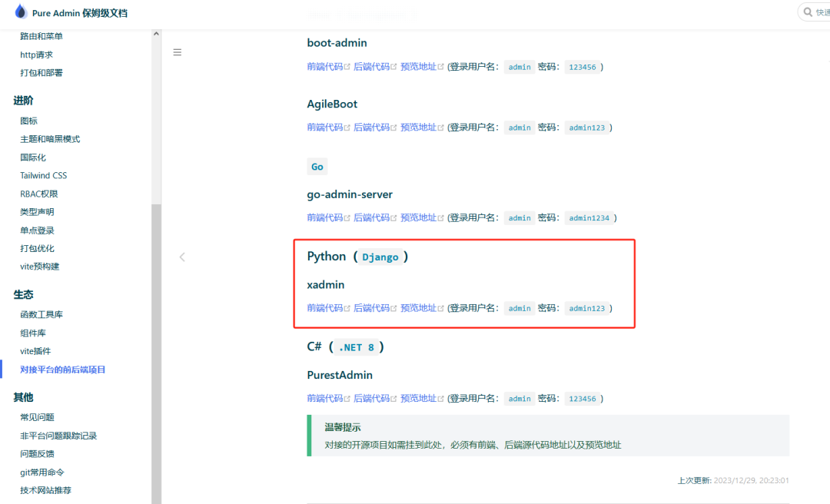Click the .NET 8 code badge

(x=357, y=348)
